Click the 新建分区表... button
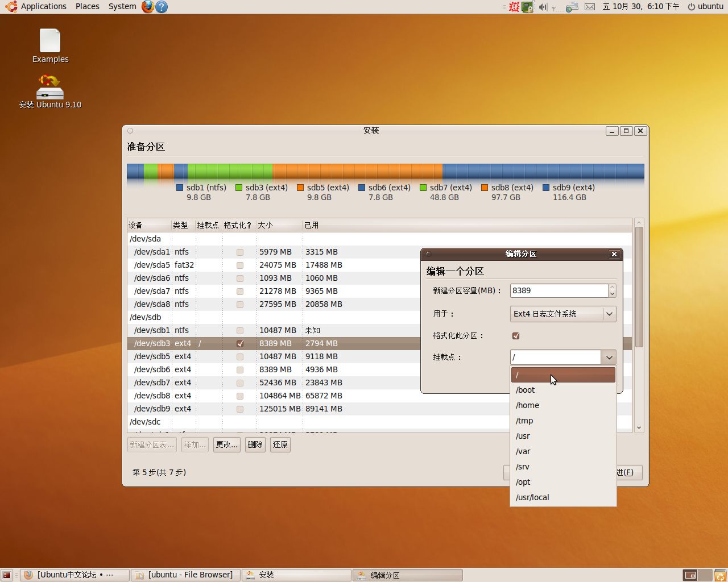This screenshot has width=728, height=582. [x=152, y=444]
